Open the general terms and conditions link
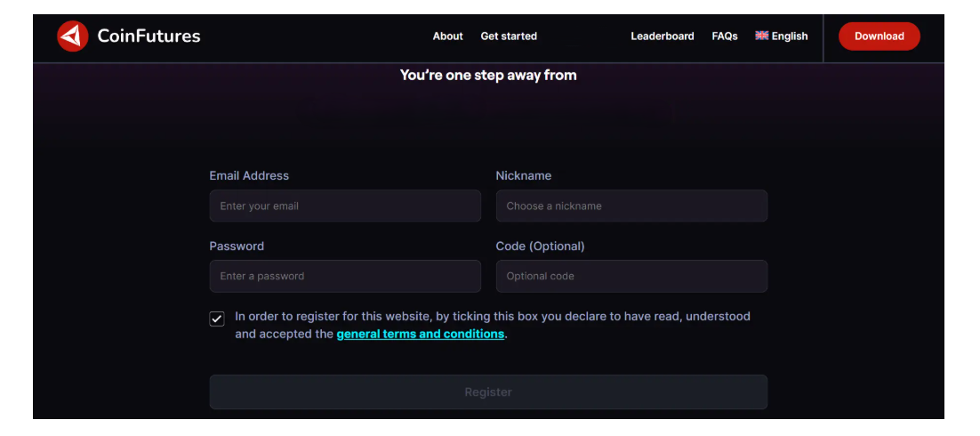Image resolution: width=980 pixels, height=436 pixels. click(420, 335)
